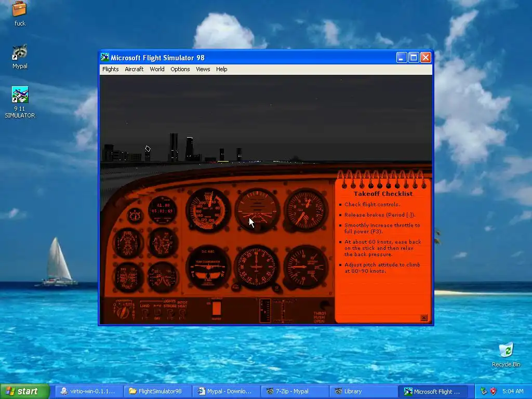Click the airspeed indicator gauge
The height and width of the screenshot is (399, 532).
[x=208, y=210]
